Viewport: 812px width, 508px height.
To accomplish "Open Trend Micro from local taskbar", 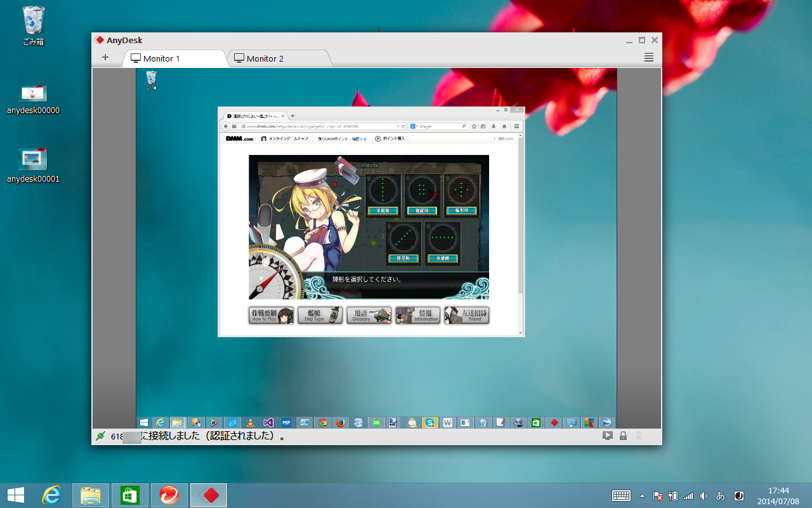I will pyautogui.click(x=169, y=495).
